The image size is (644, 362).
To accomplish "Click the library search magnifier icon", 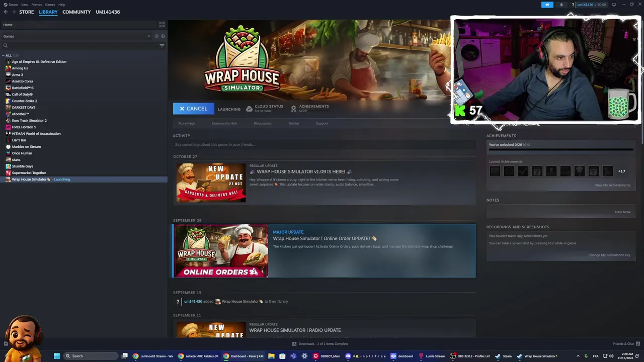I will coord(6,46).
